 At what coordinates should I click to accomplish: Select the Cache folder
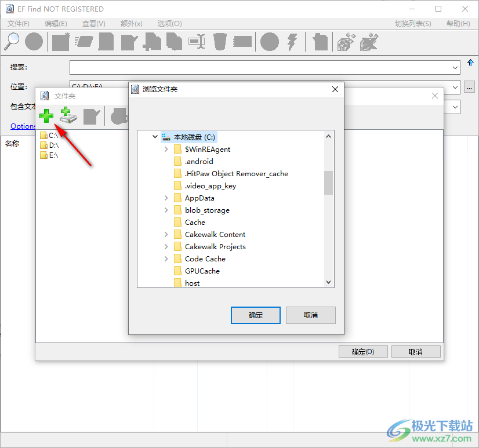(x=190, y=223)
